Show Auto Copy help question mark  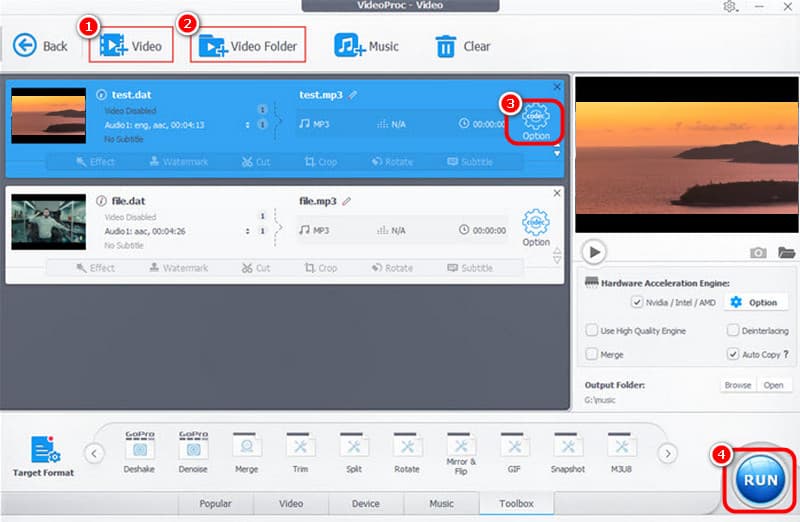point(786,354)
